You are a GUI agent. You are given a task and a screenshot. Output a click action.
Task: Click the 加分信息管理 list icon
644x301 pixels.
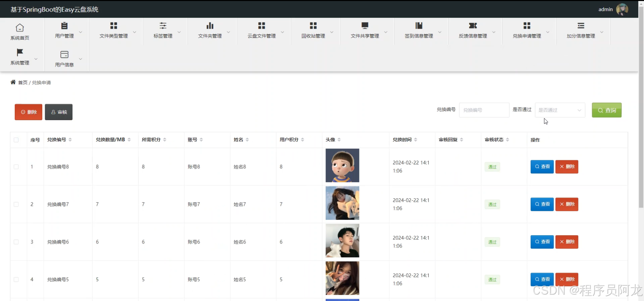[x=581, y=26]
